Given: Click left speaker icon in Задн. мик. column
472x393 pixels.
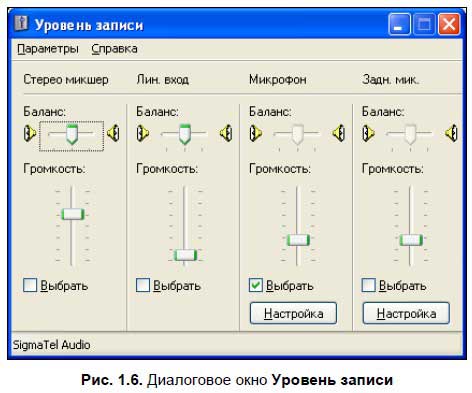Looking at the screenshot, I should point(368,133).
